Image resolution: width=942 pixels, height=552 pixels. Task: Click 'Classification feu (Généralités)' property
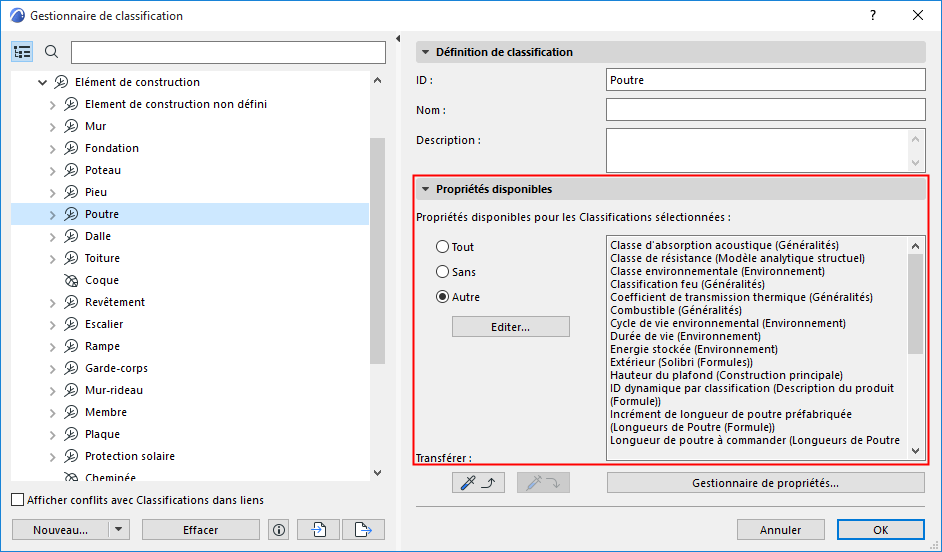(x=687, y=284)
